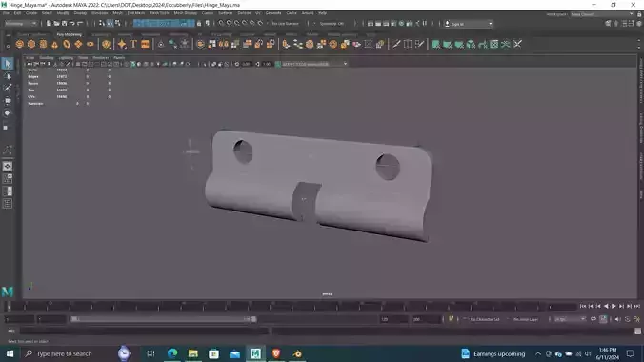Toggle the four-view panel layout
Viewport: 644px width, 362px height.
click(x=8, y=179)
